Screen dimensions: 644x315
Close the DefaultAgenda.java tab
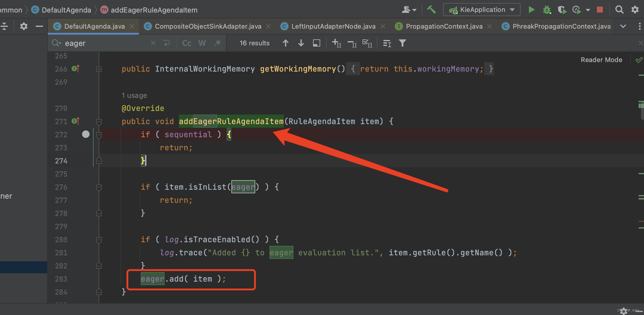[132, 26]
